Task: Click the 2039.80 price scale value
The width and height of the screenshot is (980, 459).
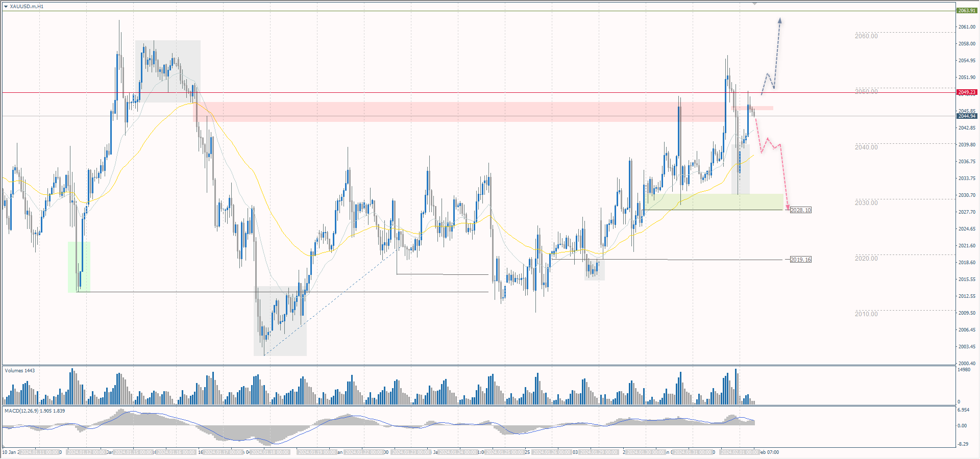Action: 967,145
